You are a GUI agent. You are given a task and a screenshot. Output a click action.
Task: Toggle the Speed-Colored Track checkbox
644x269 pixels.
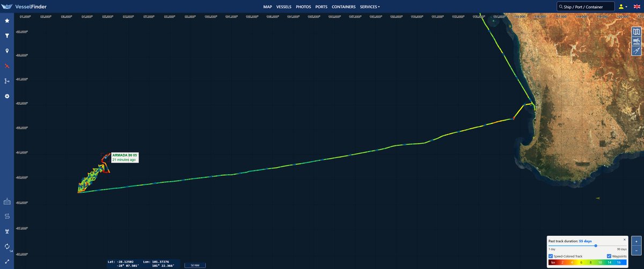[551, 257]
